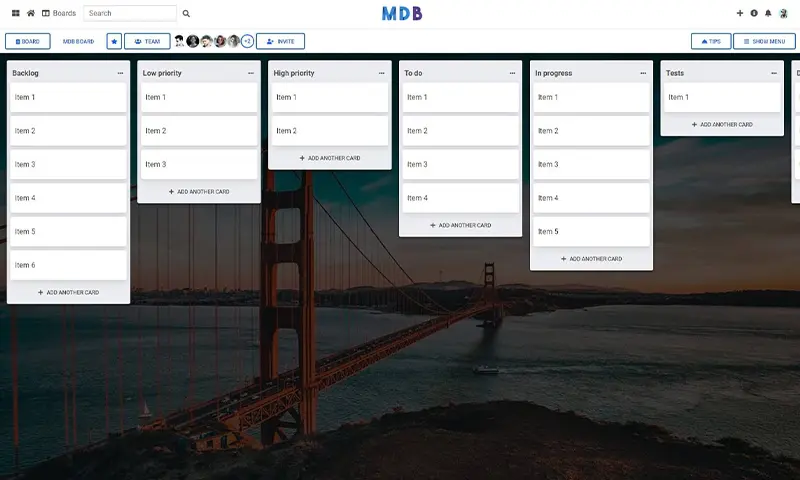Open Item 4 card in To do

click(x=460, y=198)
